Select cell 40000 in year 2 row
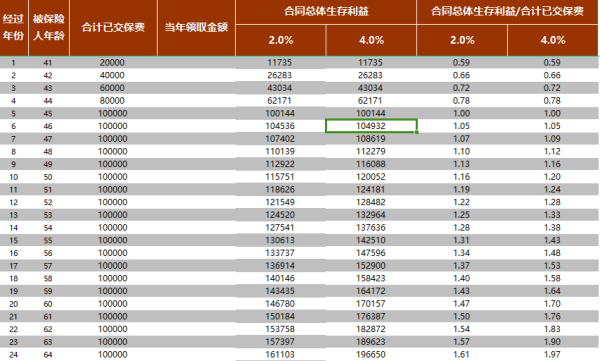This screenshot has width=600, height=361. pyautogui.click(x=112, y=75)
